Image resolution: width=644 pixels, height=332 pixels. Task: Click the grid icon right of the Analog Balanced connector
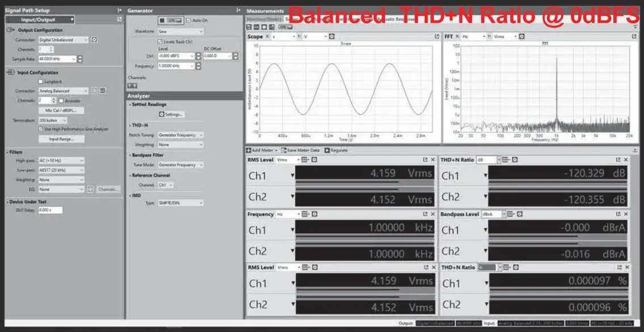point(103,91)
